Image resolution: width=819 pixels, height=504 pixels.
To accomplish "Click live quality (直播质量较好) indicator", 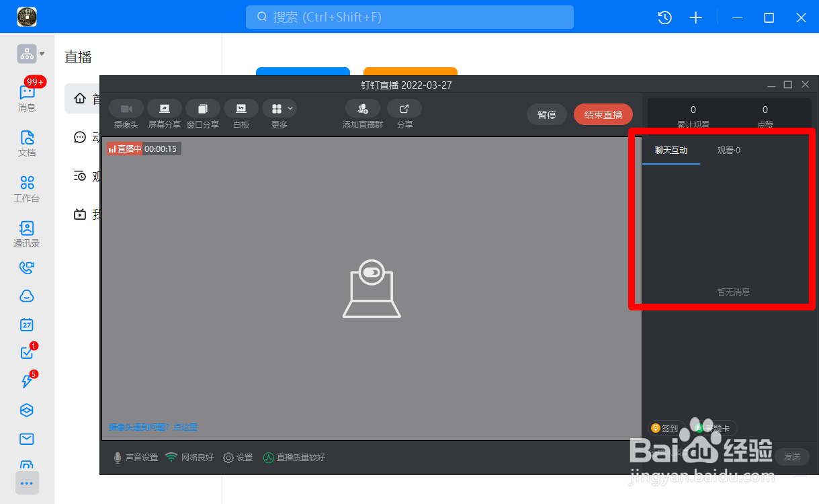I will tap(294, 458).
